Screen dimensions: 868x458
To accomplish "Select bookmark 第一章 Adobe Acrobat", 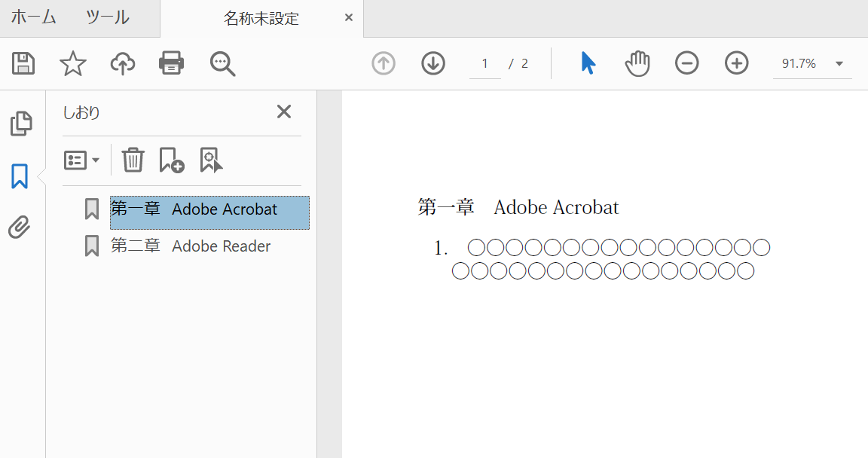I will [x=209, y=212].
